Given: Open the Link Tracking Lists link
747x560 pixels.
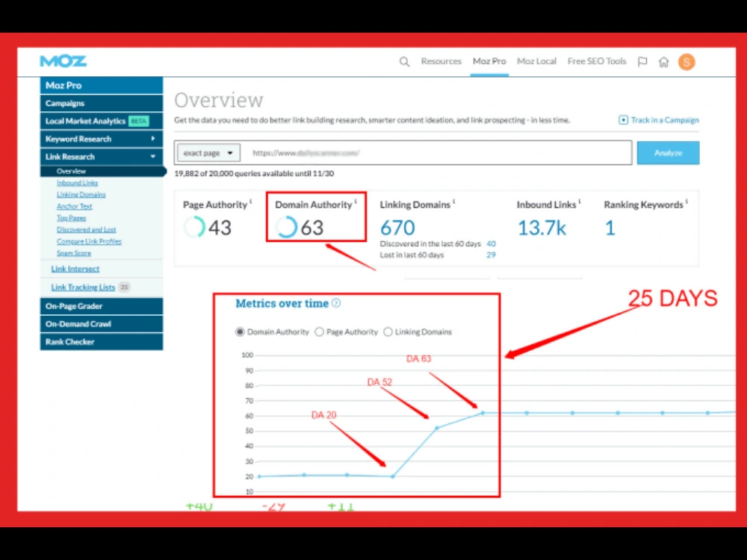Looking at the screenshot, I should (x=83, y=287).
